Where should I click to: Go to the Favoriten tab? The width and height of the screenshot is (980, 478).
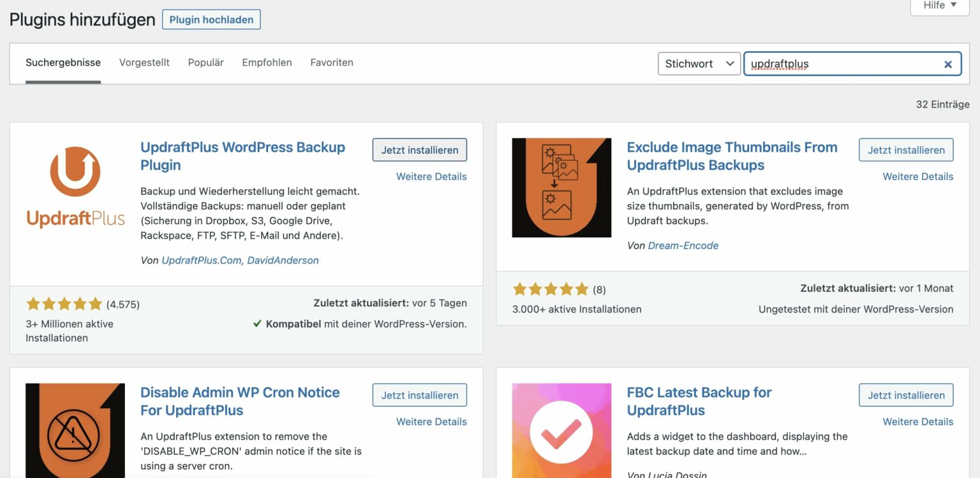click(x=332, y=63)
